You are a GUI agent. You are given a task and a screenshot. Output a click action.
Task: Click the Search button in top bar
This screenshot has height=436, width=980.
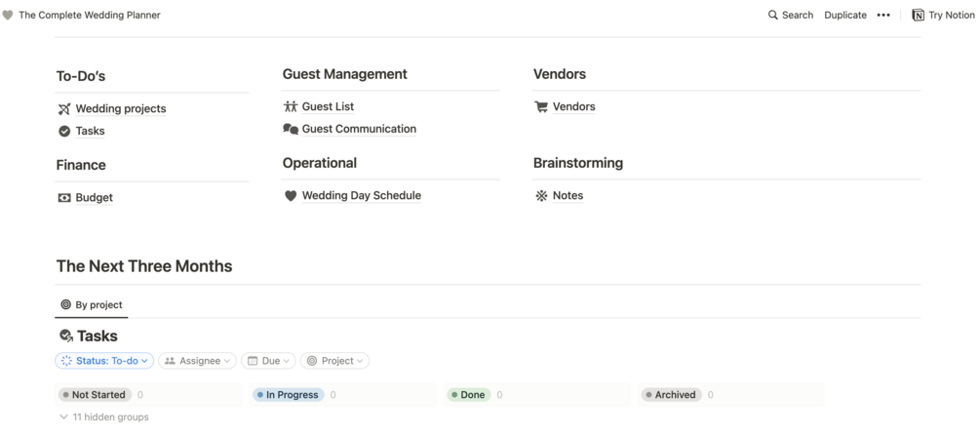791,16
